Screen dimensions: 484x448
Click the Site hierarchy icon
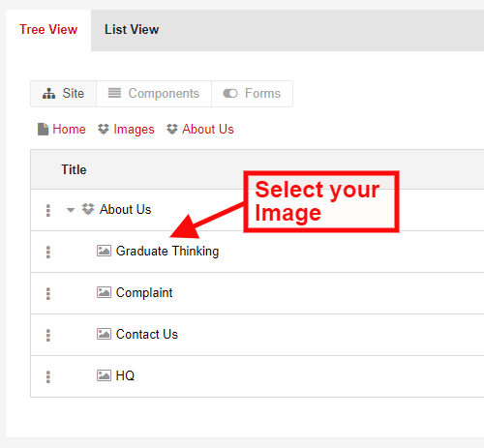[x=48, y=94]
